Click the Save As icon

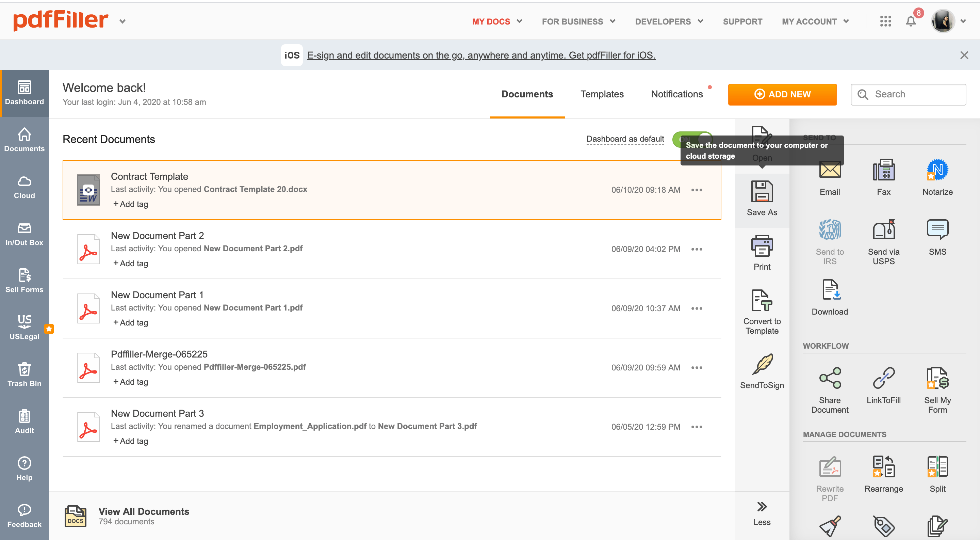tap(762, 191)
